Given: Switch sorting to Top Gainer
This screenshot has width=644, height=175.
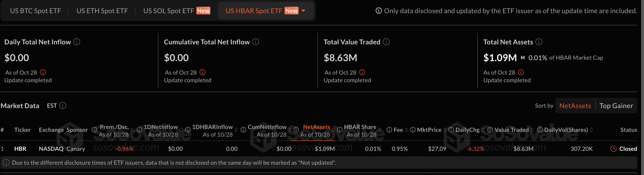Looking at the screenshot, I should 616,106.
